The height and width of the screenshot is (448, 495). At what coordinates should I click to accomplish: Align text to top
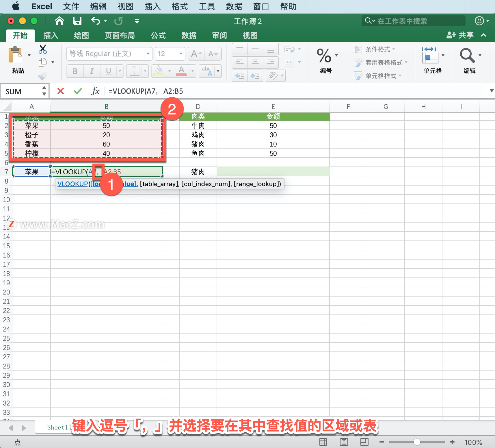240,49
